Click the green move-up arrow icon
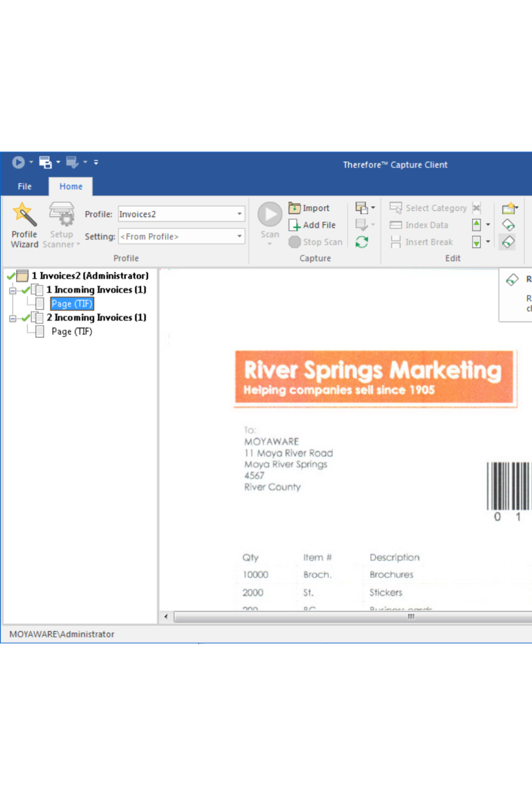Image resolution: width=532 pixels, height=796 pixels. (477, 225)
